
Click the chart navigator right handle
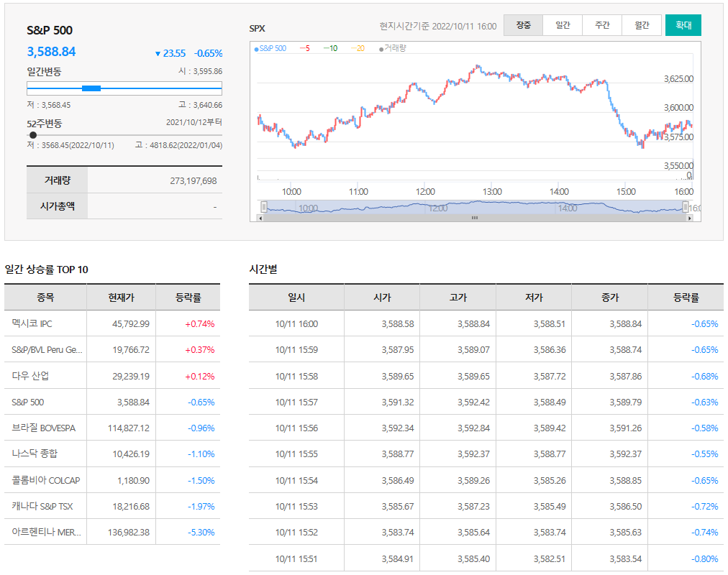tap(686, 207)
